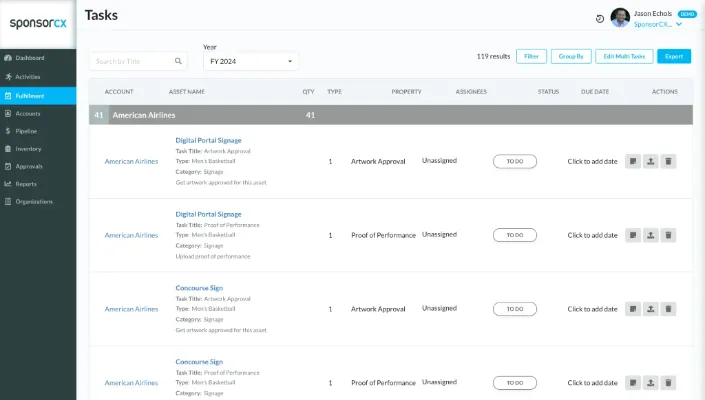Click upload icon for Concourse Sign Artwork Approval

point(651,309)
